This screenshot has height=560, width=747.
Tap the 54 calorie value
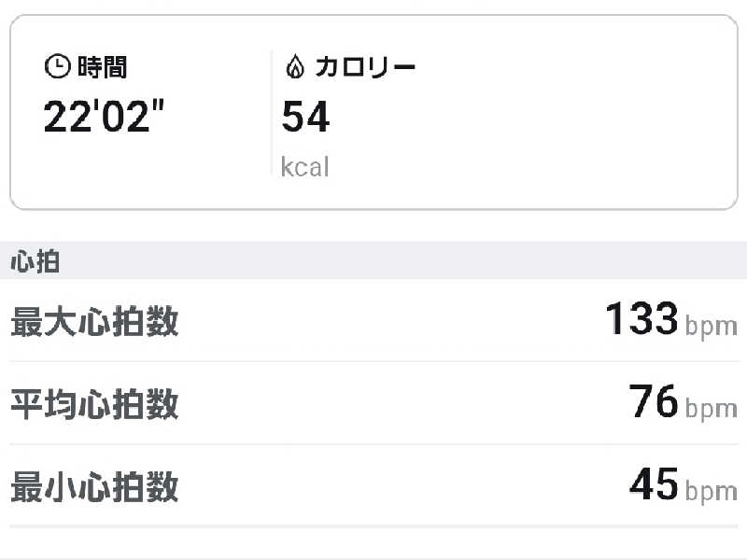[306, 118]
